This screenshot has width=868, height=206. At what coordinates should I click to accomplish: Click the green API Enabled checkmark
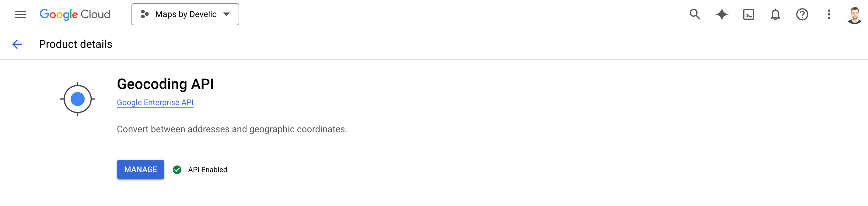coord(177,170)
